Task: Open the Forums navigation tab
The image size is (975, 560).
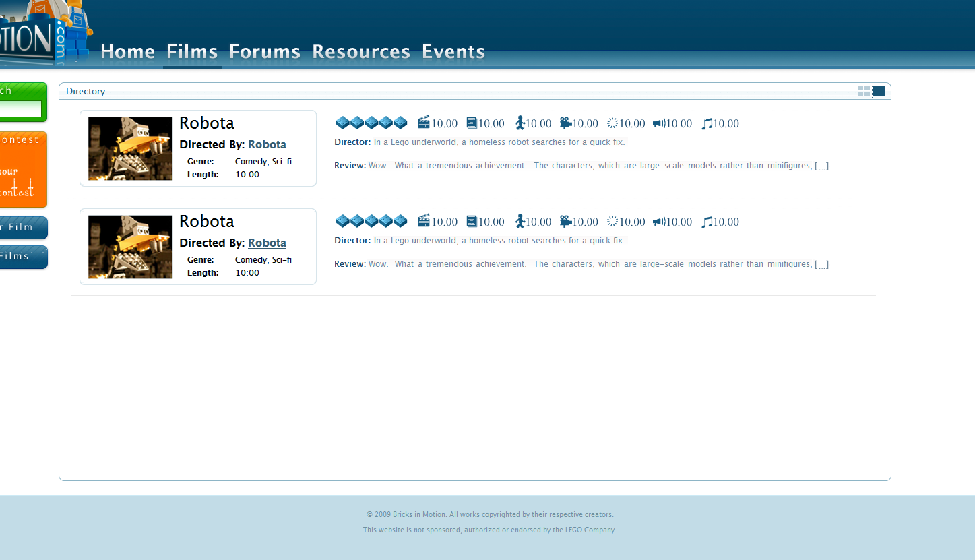Action: tap(265, 52)
